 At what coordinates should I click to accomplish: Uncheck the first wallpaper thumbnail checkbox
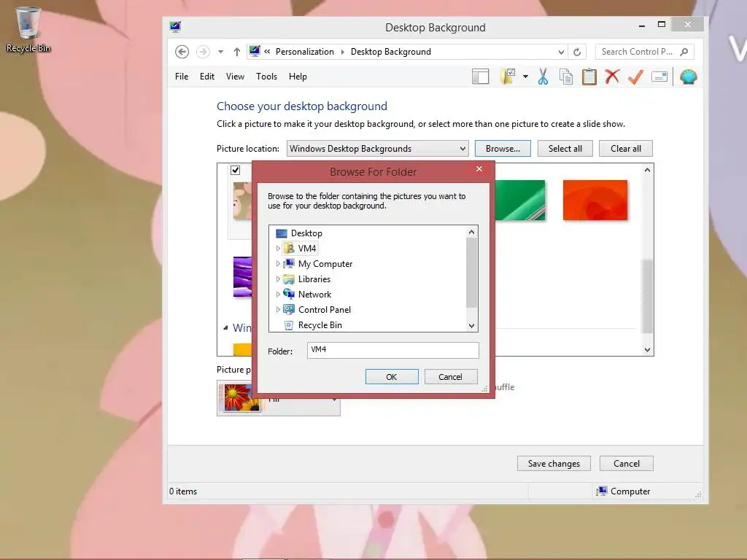236,170
